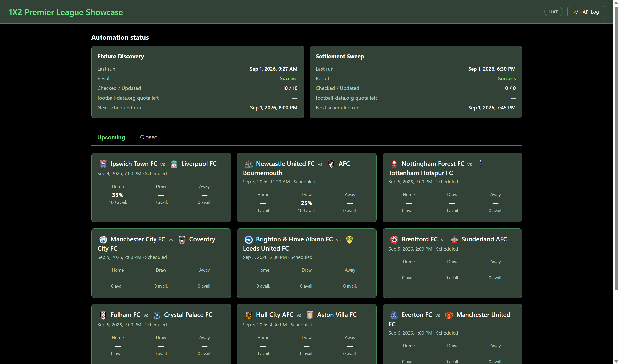Click the Manchester United FC crest

click(449, 315)
